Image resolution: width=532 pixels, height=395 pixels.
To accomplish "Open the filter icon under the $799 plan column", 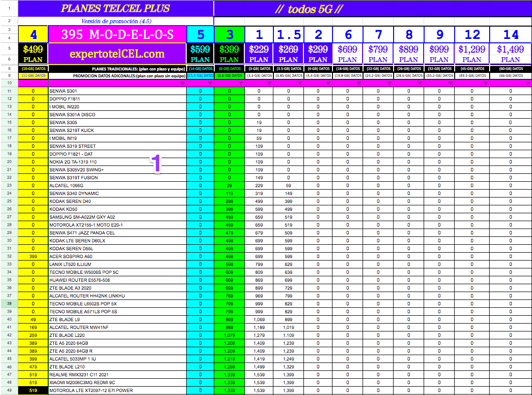I will 390,83.
